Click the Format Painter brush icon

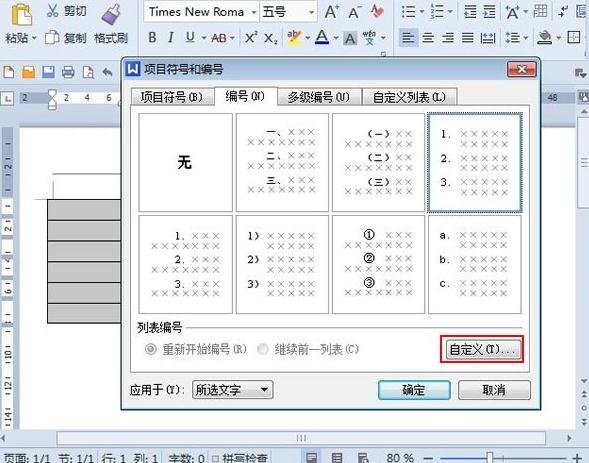pos(111,14)
